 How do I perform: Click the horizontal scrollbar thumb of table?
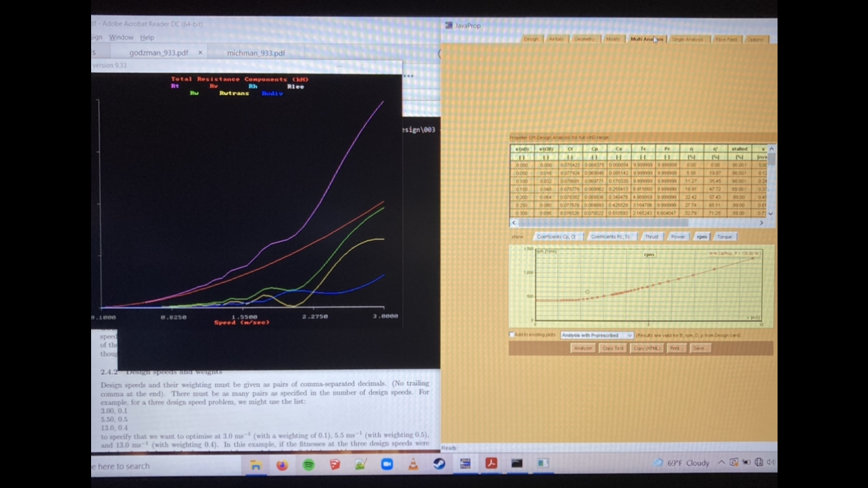point(603,223)
